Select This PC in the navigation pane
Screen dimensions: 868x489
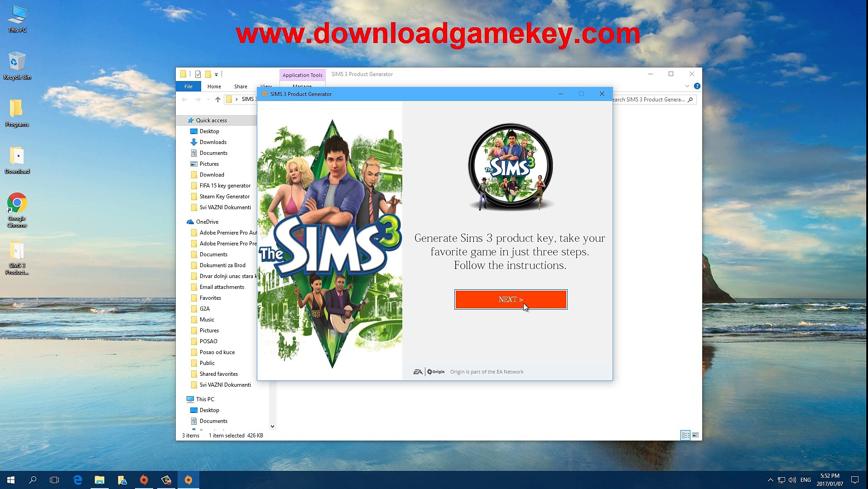click(205, 399)
